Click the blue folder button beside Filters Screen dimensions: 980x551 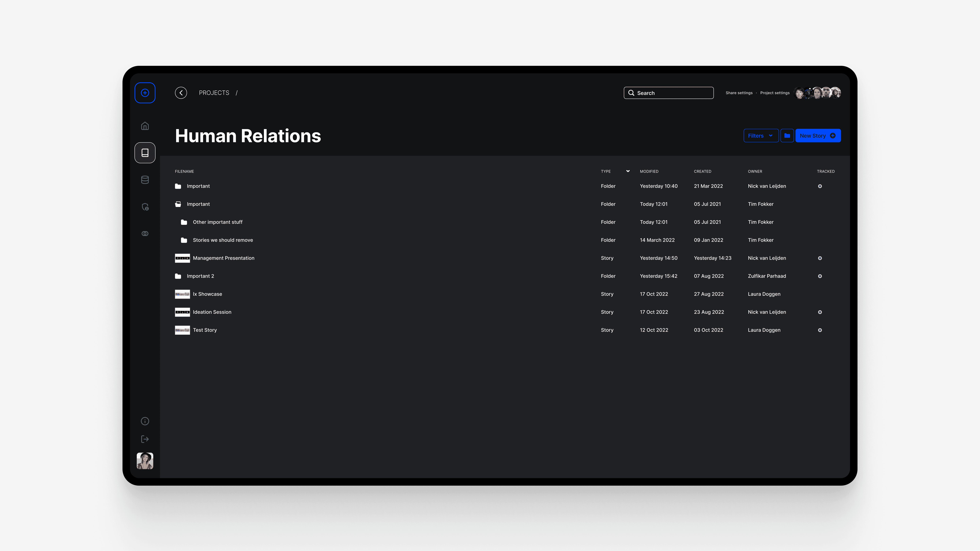click(x=787, y=136)
